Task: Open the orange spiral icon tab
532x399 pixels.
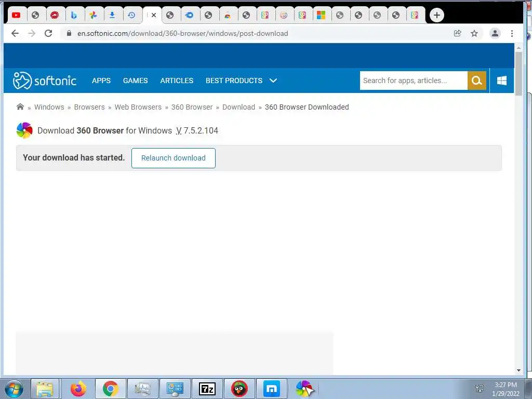Action: (x=284, y=15)
